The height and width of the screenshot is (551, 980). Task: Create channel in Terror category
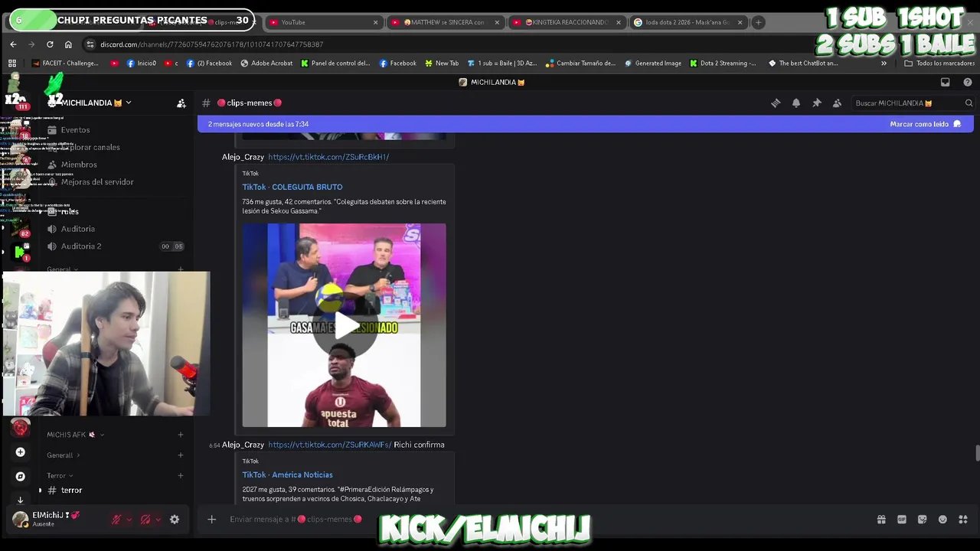pos(181,476)
